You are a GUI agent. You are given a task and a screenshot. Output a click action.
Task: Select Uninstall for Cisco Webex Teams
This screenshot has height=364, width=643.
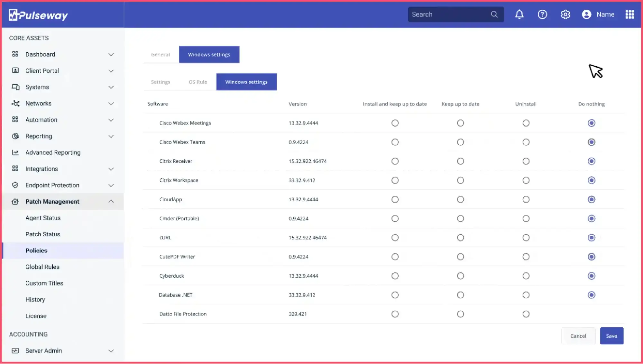526,142
